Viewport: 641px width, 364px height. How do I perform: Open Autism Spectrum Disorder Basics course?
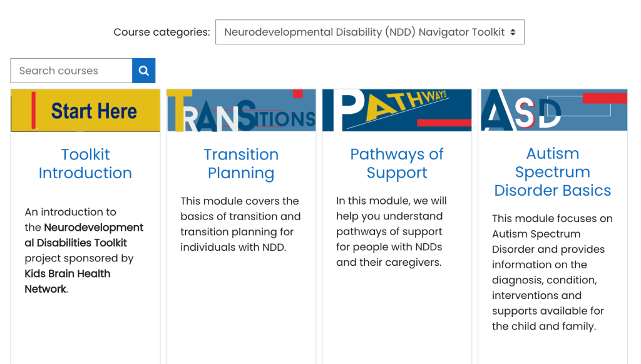pos(553,172)
